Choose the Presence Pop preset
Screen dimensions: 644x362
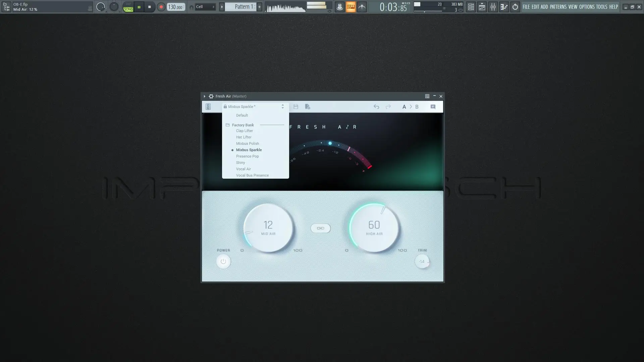pos(247,156)
